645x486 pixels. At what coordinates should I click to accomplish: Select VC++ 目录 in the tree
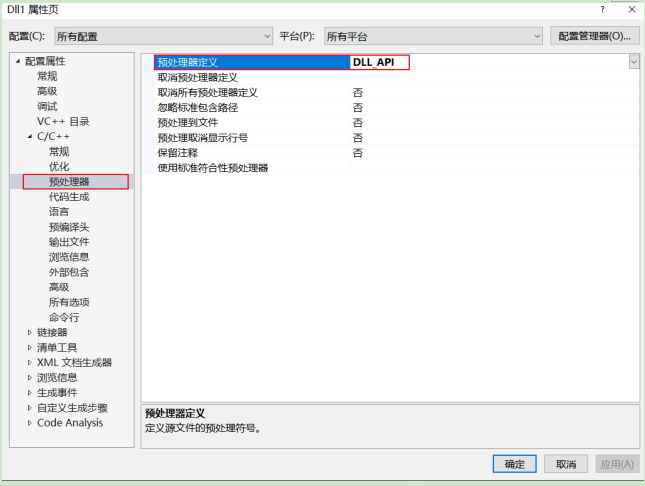[x=63, y=121]
